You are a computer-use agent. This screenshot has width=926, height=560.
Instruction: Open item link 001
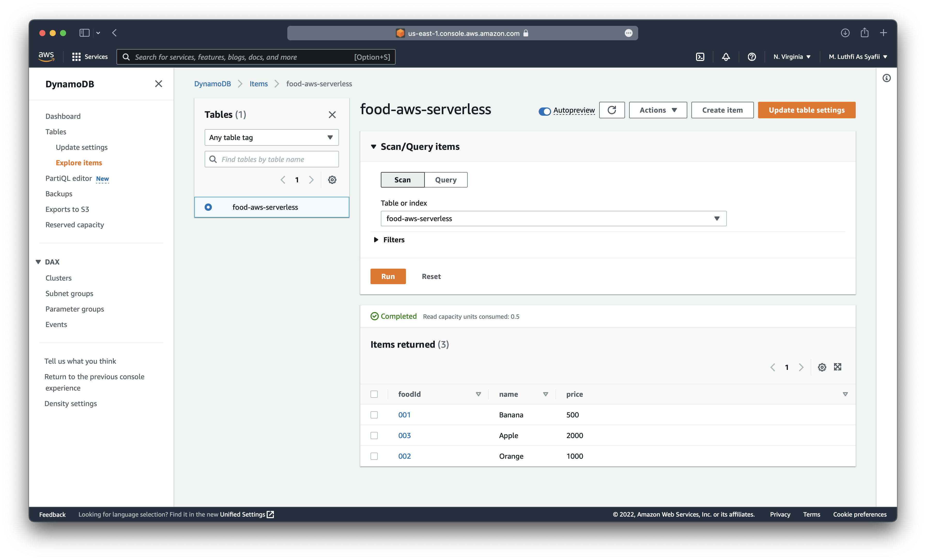tap(404, 415)
